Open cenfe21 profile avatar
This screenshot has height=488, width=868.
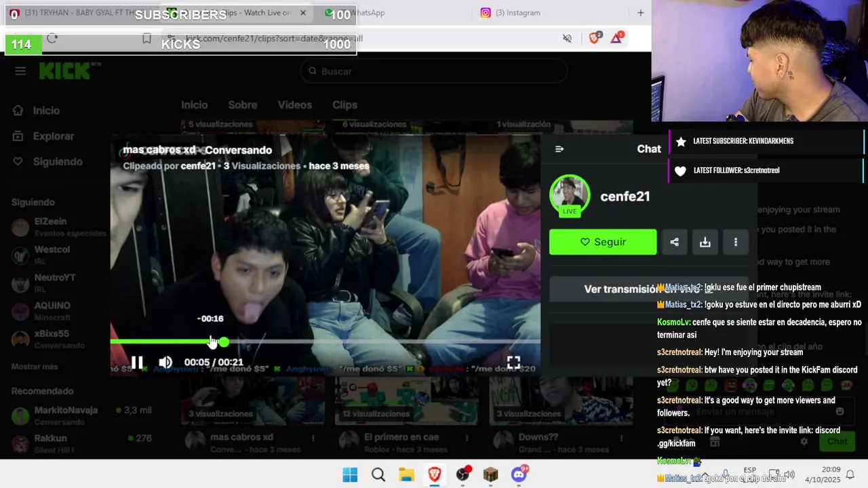pyautogui.click(x=570, y=195)
